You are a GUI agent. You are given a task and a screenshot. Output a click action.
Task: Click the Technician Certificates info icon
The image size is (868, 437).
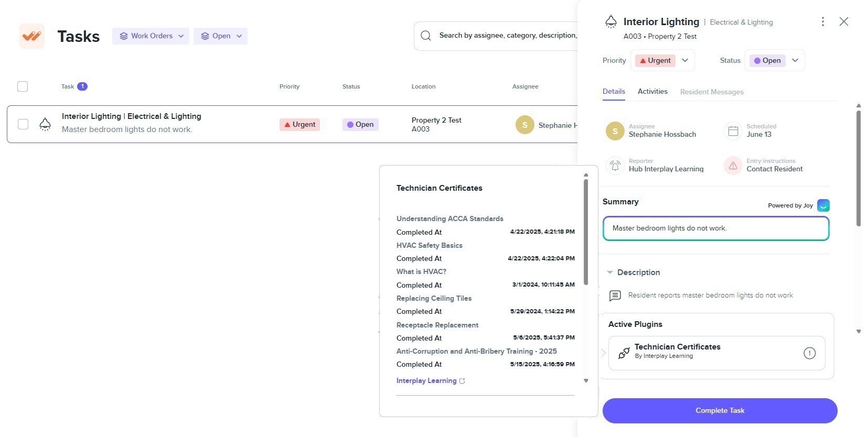[809, 353]
